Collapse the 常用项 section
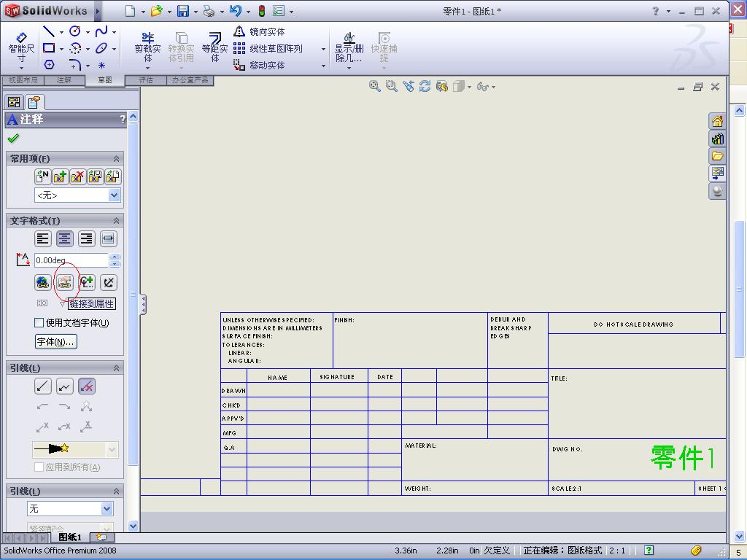 coord(116,158)
